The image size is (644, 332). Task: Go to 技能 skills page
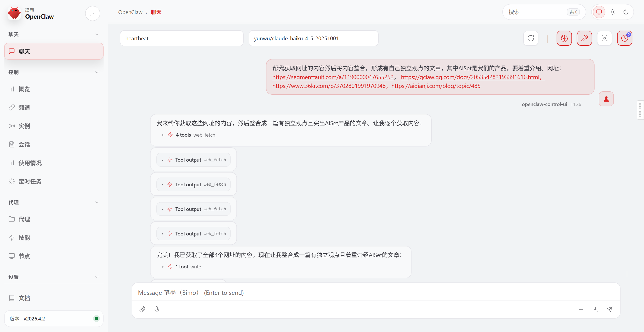pos(54,238)
